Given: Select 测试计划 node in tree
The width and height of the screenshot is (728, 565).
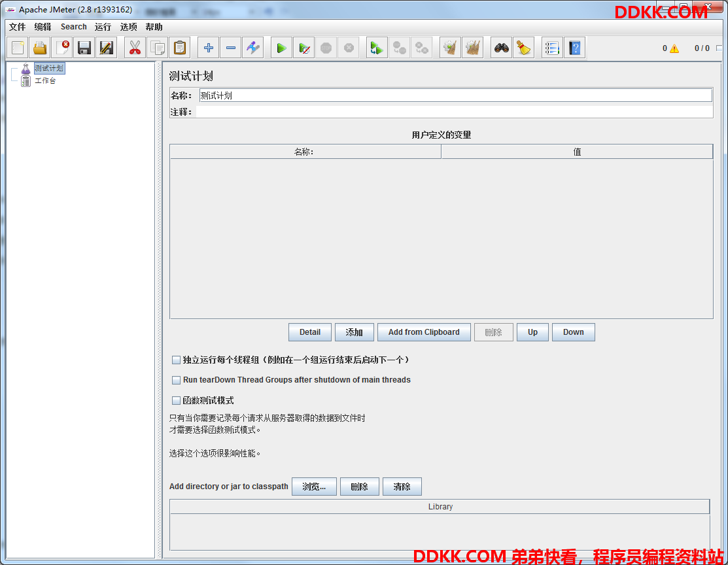Looking at the screenshot, I should 49,68.
